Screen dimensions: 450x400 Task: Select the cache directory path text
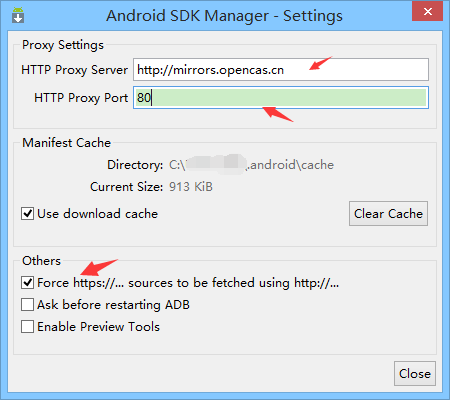(x=251, y=165)
